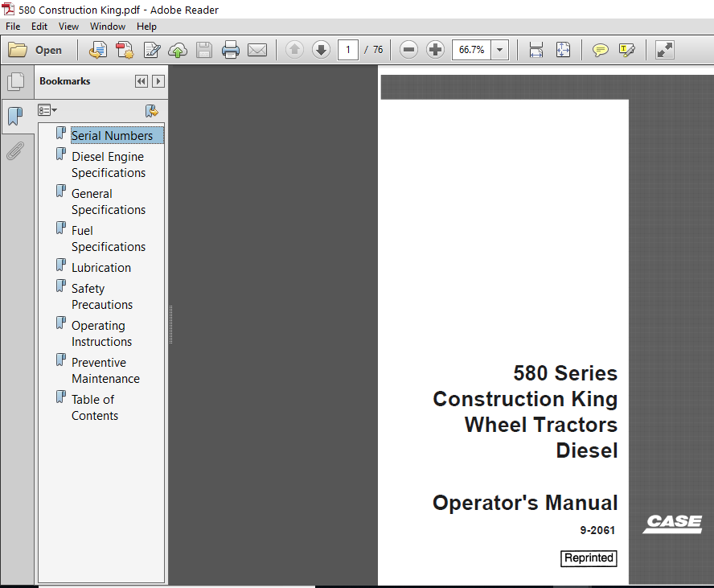This screenshot has width=714, height=588.
Task: Toggle the Bookmarks panel icon
Action: [x=16, y=116]
